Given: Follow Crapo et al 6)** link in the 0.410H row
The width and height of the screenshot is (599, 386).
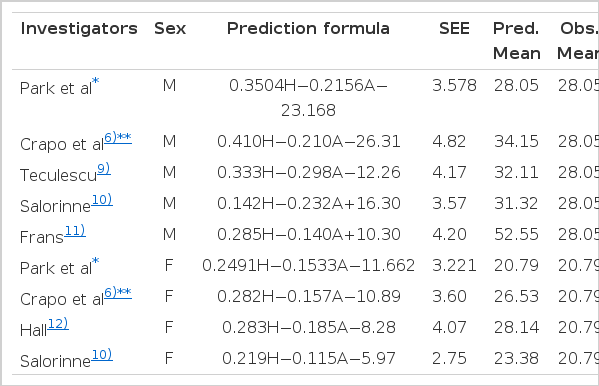Looking at the screenshot, I should (x=118, y=138).
